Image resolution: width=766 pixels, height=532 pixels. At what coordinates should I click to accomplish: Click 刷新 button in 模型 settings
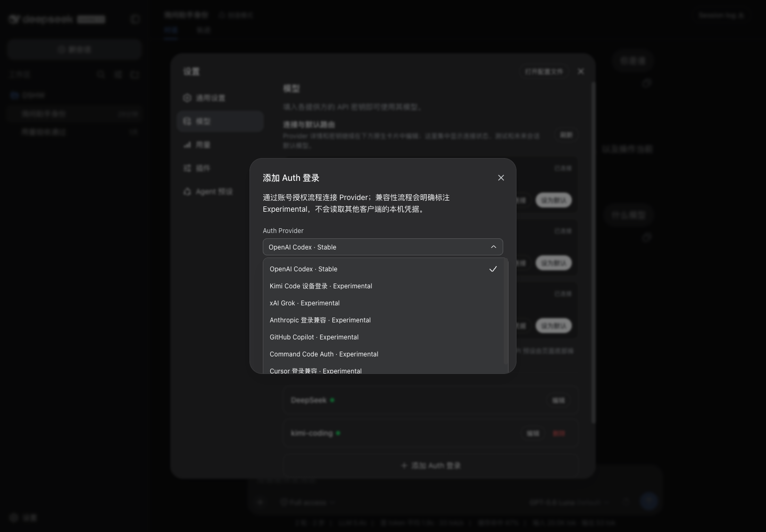coord(566,135)
